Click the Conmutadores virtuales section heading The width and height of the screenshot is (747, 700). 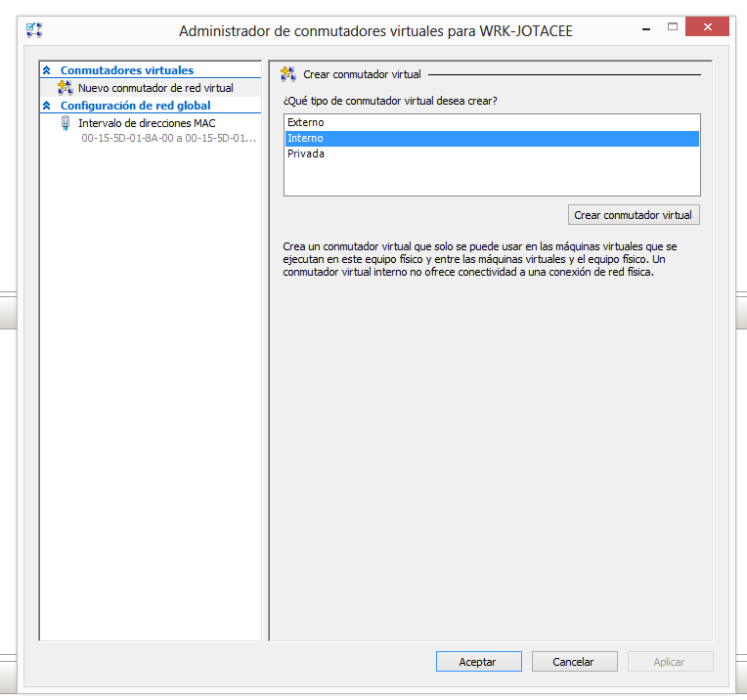click(127, 70)
